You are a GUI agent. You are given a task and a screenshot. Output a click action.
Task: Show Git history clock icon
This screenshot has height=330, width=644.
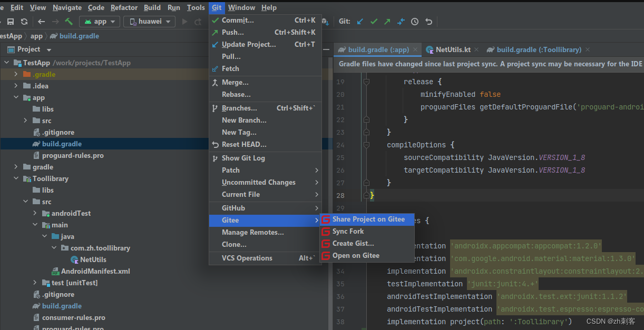click(x=415, y=22)
